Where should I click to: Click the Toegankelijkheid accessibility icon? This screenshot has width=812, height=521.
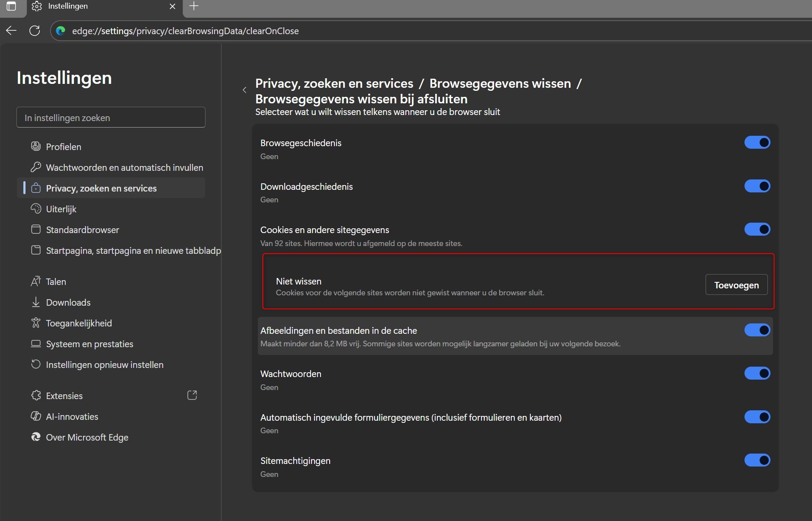pyautogui.click(x=36, y=323)
